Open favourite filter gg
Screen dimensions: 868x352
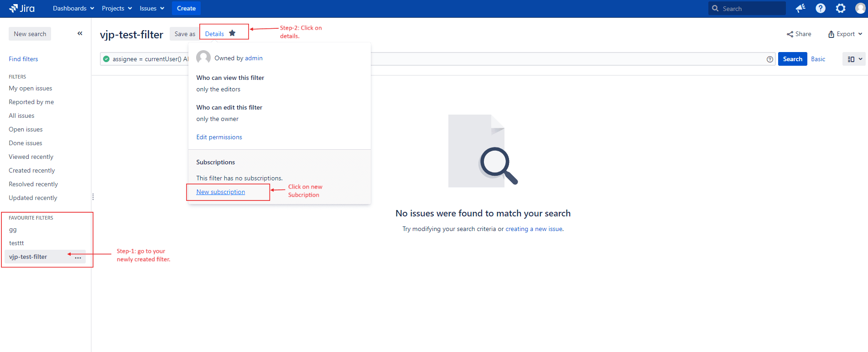click(x=13, y=230)
